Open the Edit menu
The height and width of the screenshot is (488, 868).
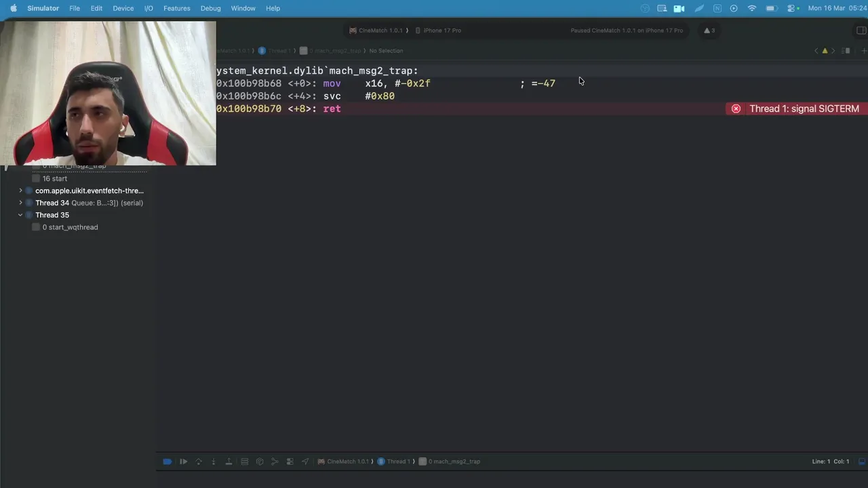pyautogui.click(x=96, y=8)
